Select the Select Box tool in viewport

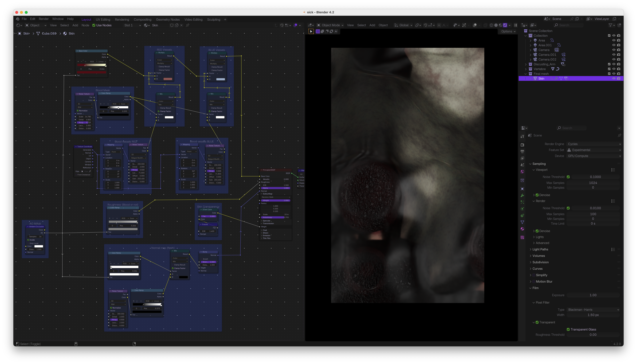click(x=311, y=31)
